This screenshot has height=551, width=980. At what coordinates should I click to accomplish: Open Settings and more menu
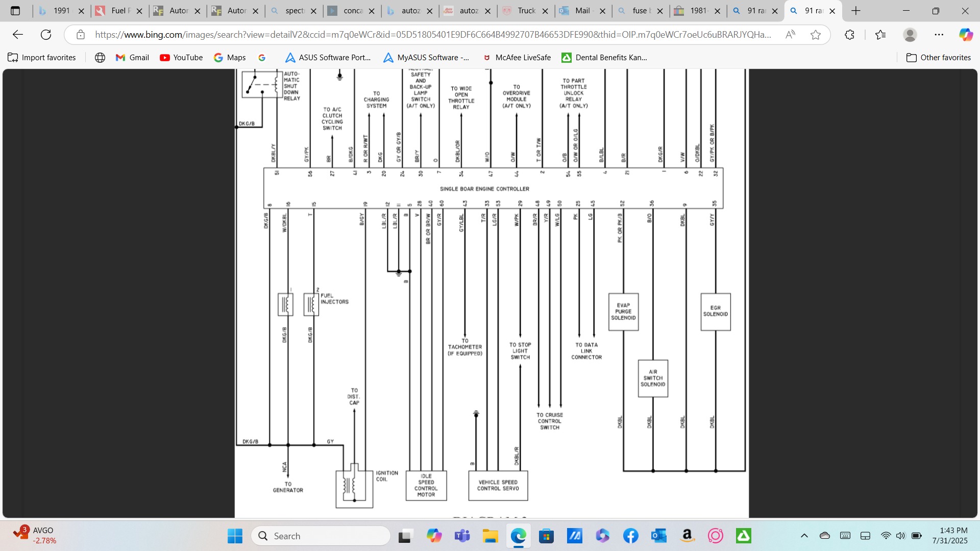click(x=939, y=35)
